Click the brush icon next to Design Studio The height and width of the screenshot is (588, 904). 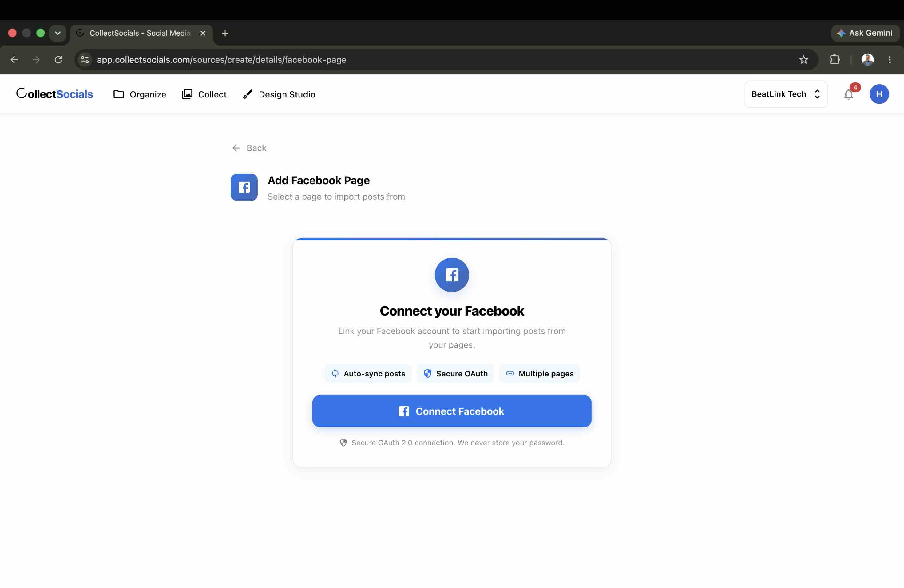coord(247,94)
